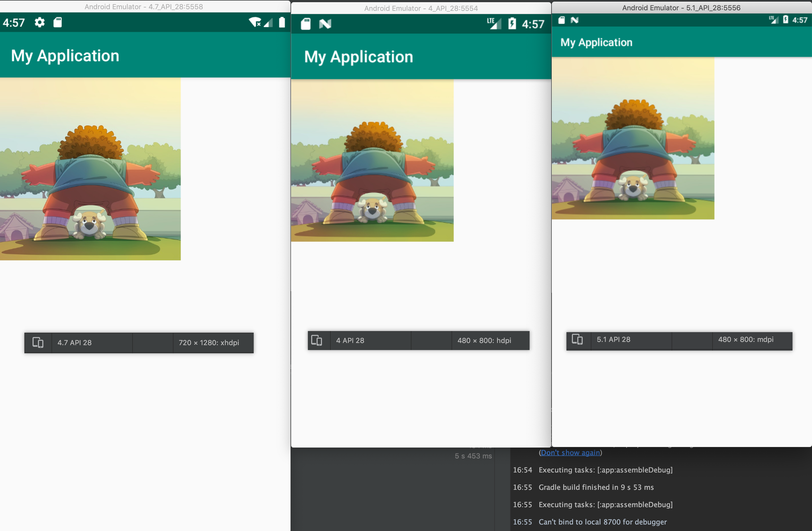The image size is (812, 531).
Task: Click the settings gear icon in the 4.7 emulator status bar
Action: [40, 22]
